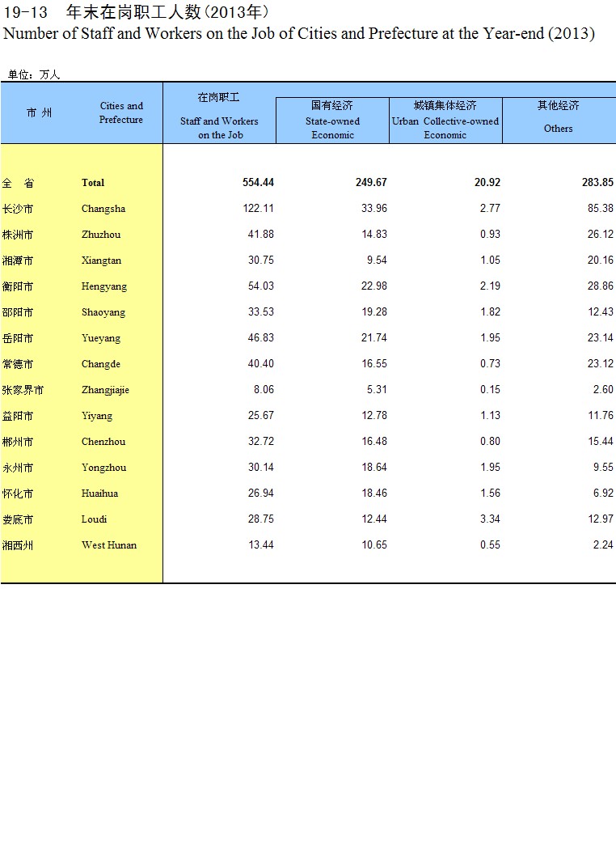Select the 'Zhangjiajie' city name
Image resolution: width=616 pixels, height=843 pixels.
pos(105,390)
